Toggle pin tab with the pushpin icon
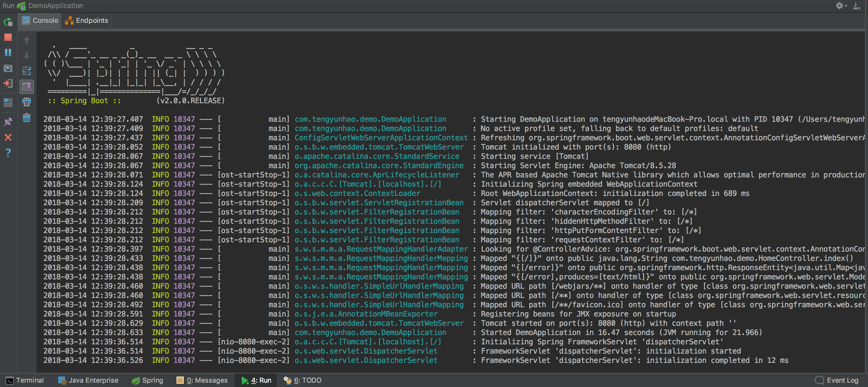The image size is (868, 387). 8,121
